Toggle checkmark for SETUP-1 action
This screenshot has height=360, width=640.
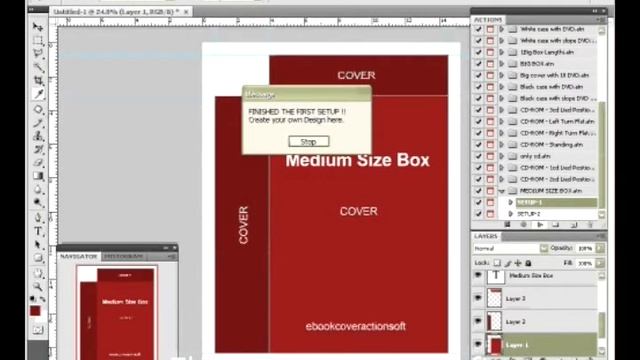point(478,202)
